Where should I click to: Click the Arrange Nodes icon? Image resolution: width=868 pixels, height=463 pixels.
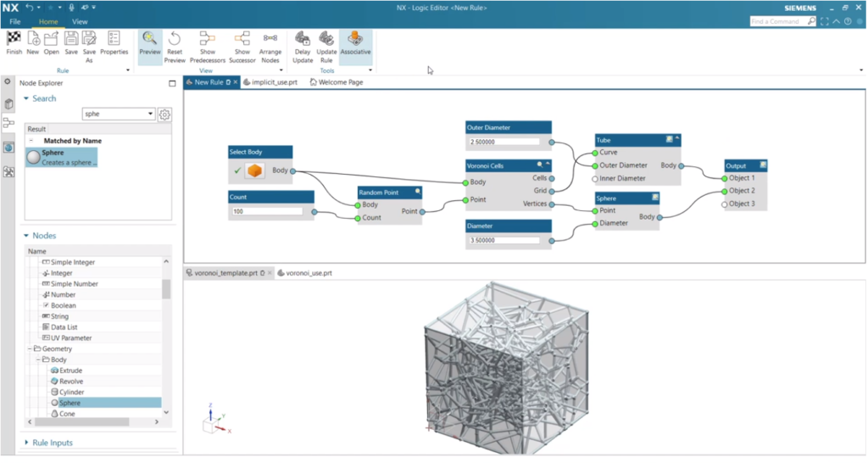[270, 39]
